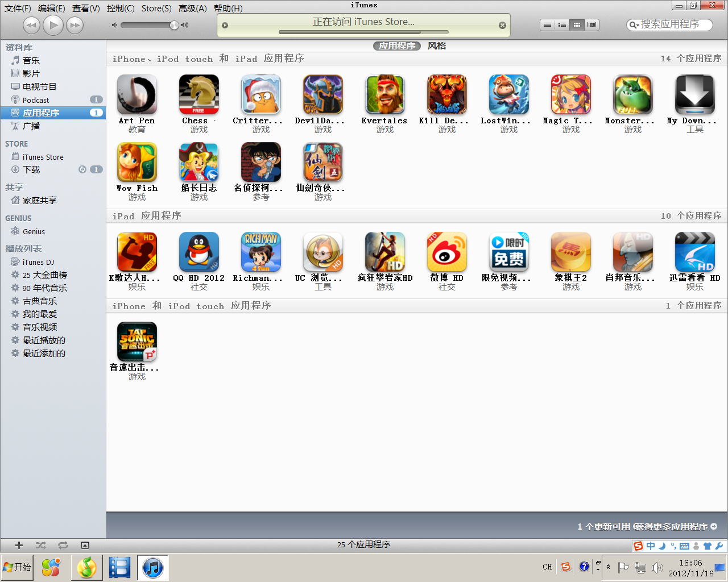This screenshot has width=728, height=582.
Task: Select the Monster... game icon
Action: pyautogui.click(x=633, y=94)
